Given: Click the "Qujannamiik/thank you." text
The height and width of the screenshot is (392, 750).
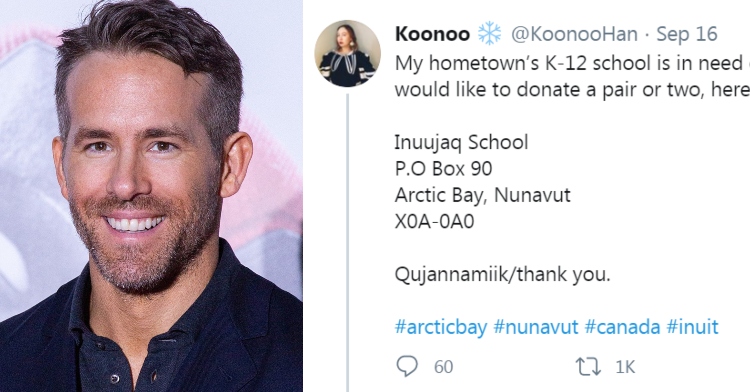Looking at the screenshot, I should coord(503,274).
